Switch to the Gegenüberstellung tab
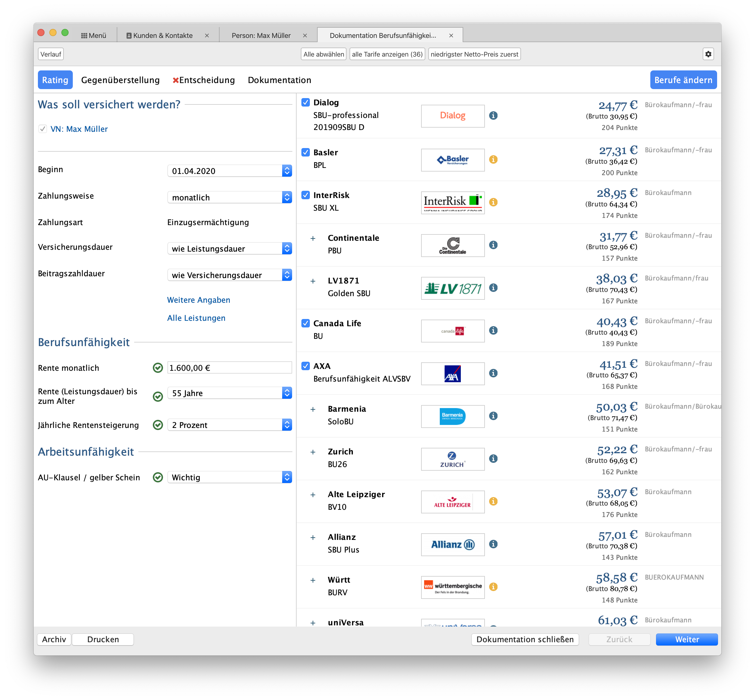The image size is (755, 700). [120, 80]
